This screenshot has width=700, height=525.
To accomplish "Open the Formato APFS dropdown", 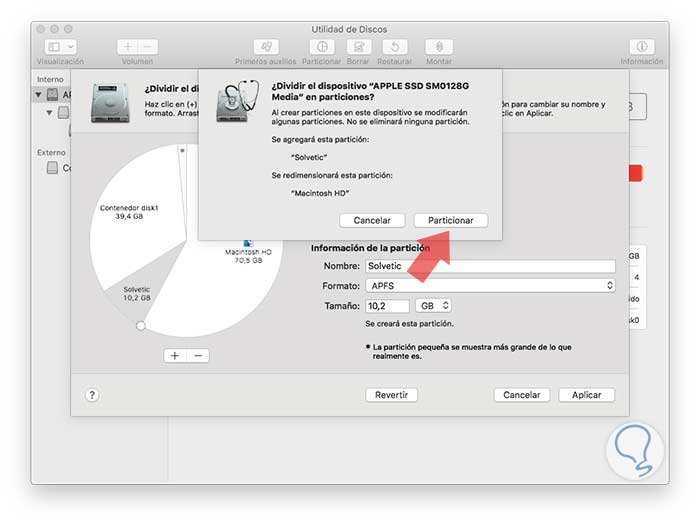I will pyautogui.click(x=490, y=285).
